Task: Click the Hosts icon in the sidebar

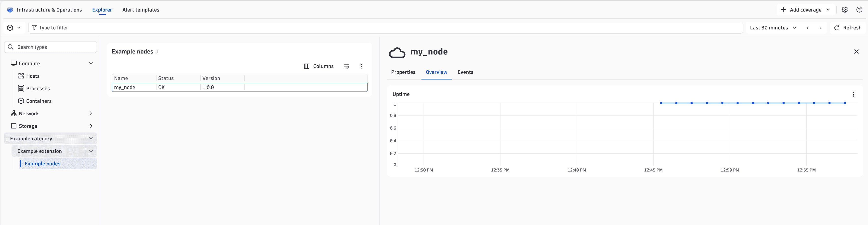Action: click(21, 76)
